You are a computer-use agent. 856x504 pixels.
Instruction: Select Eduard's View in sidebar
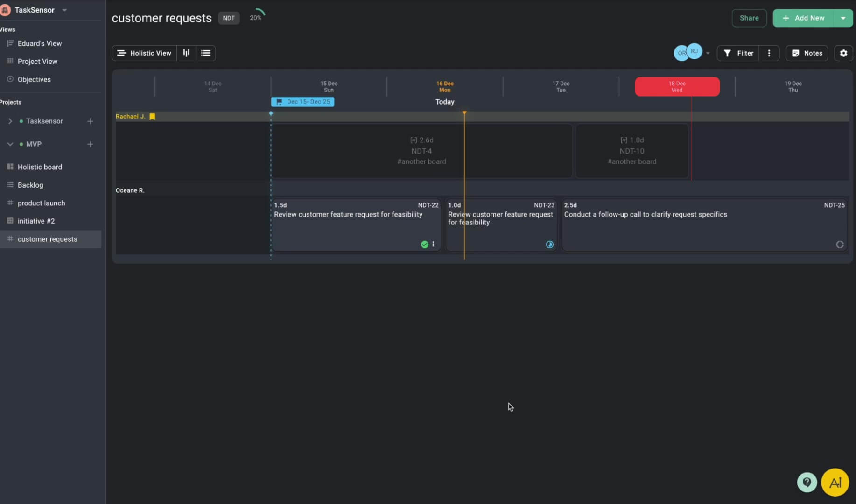tap(40, 43)
